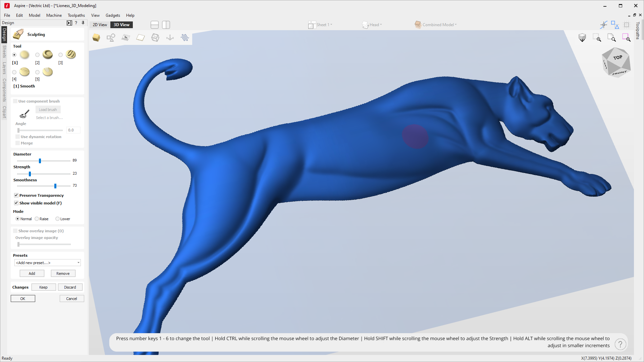
Task: Click the isometric view cube icon
Action: (582, 38)
